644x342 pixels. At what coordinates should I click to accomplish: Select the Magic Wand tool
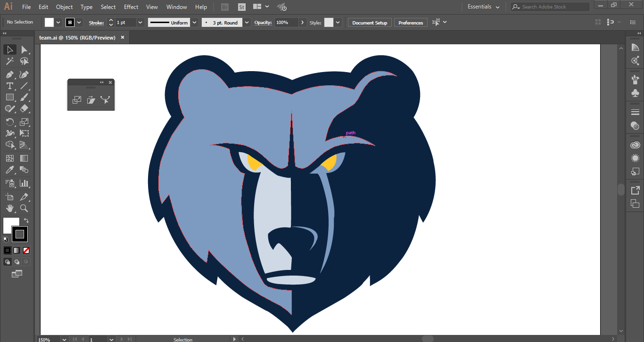coord(9,61)
